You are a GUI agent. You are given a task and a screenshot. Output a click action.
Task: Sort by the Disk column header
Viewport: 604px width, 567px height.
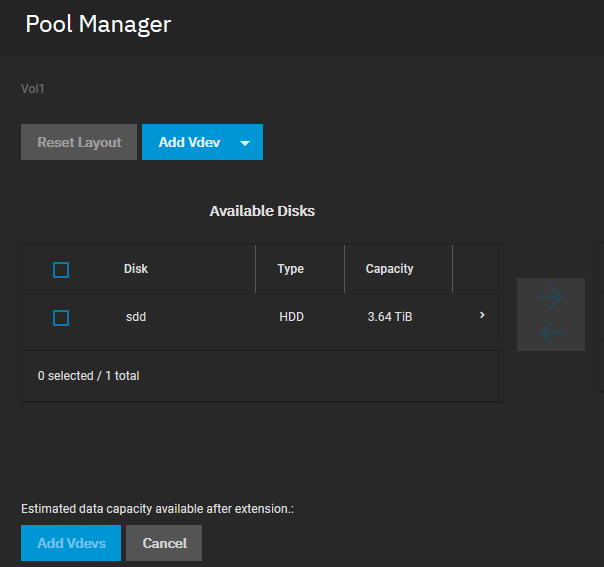[x=136, y=269]
